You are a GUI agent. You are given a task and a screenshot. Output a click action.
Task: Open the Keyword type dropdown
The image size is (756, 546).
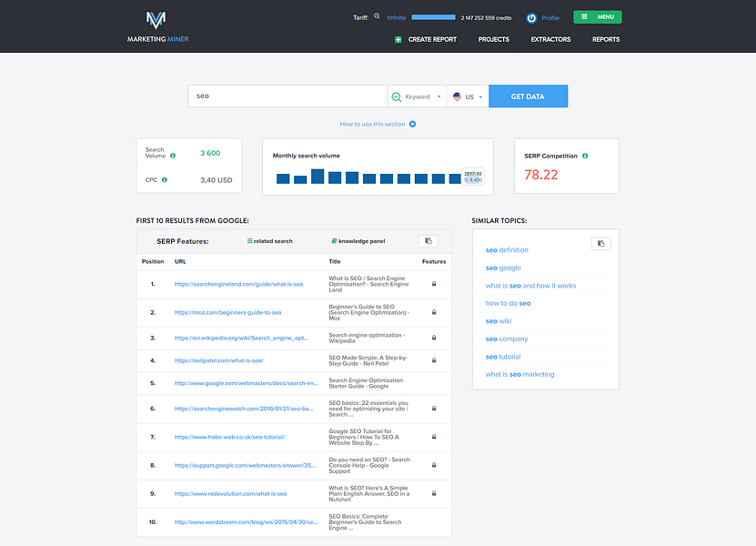click(420, 96)
